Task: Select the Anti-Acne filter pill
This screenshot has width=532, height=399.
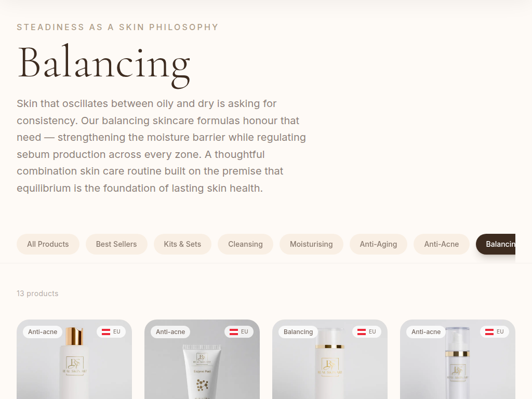Action: [x=441, y=244]
